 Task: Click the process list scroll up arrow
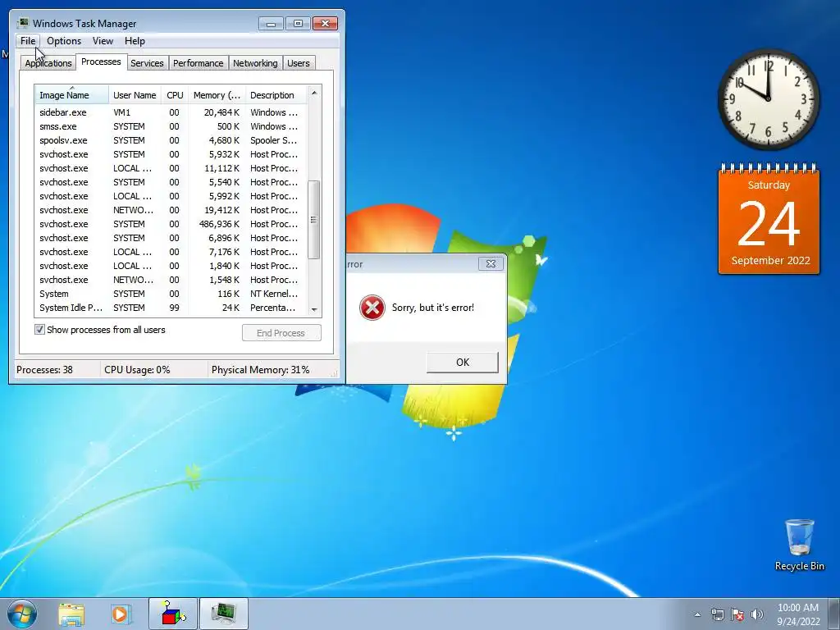coord(314,93)
